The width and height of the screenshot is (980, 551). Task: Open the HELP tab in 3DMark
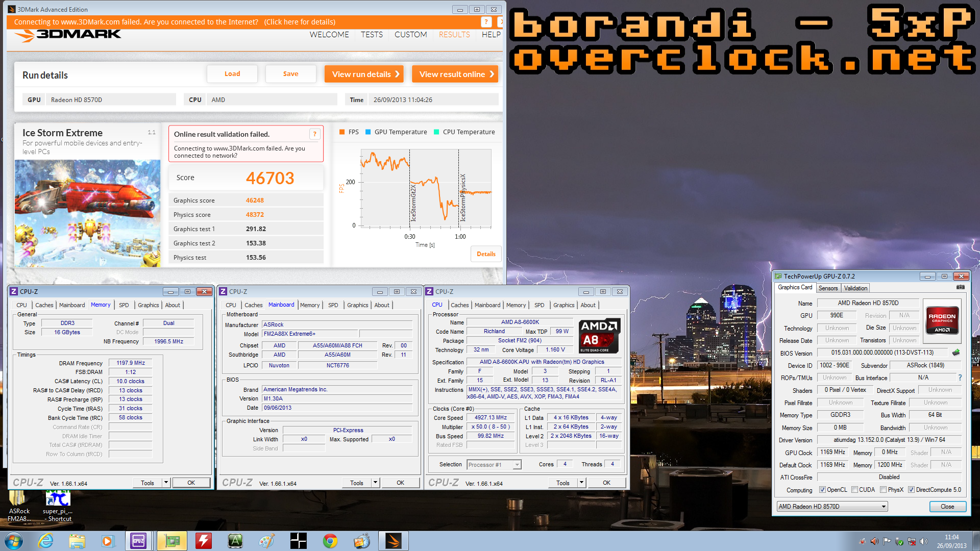pyautogui.click(x=491, y=35)
